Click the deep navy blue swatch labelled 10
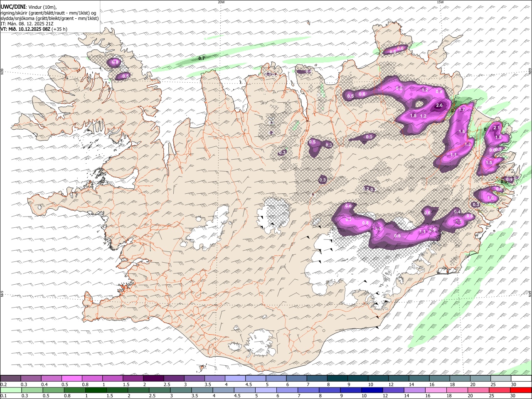532x399 pixels. click(x=372, y=390)
